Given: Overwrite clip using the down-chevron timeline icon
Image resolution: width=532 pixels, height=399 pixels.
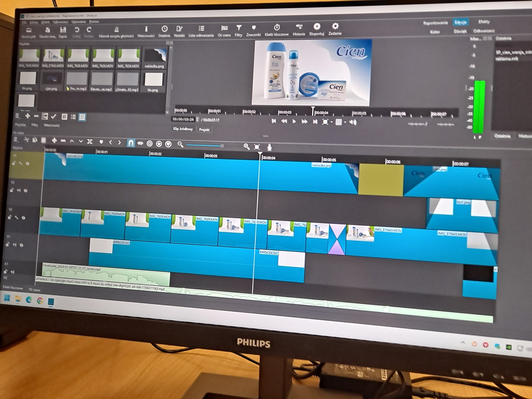Looking at the screenshot, I should click(x=81, y=141).
